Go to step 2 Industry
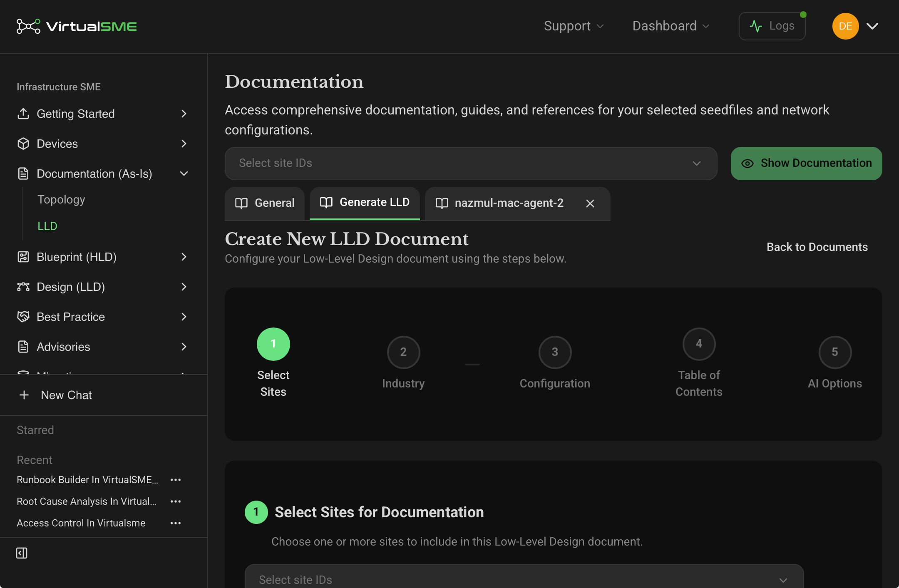The width and height of the screenshot is (899, 588). click(x=403, y=362)
